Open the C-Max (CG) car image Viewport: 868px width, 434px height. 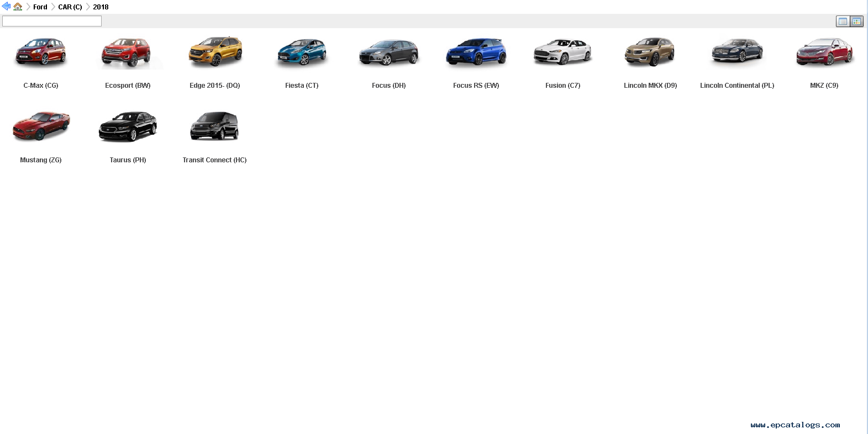[x=41, y=52]
